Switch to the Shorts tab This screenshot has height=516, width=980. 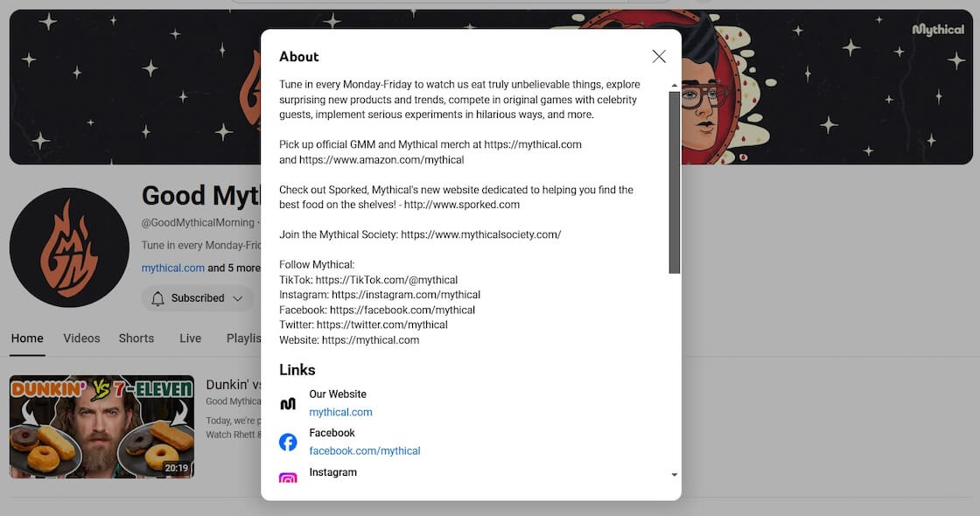[136, 338]
